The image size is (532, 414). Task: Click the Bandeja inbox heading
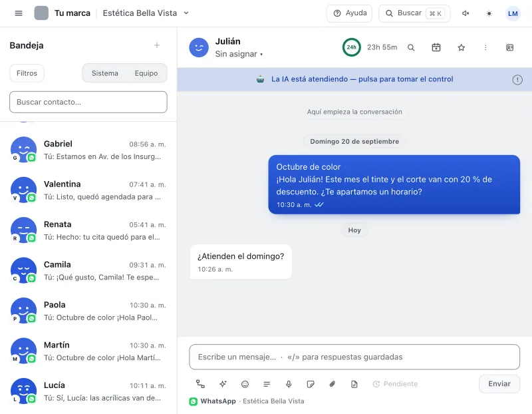[27, 45]
